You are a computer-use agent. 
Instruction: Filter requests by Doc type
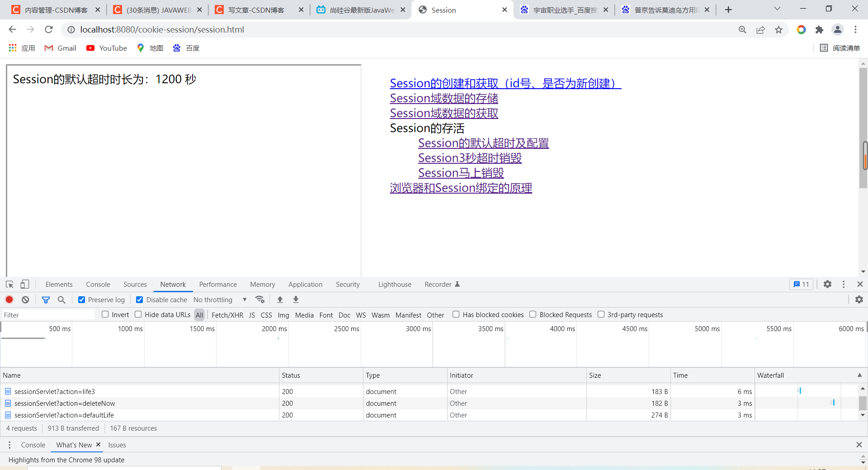[344, 315]
